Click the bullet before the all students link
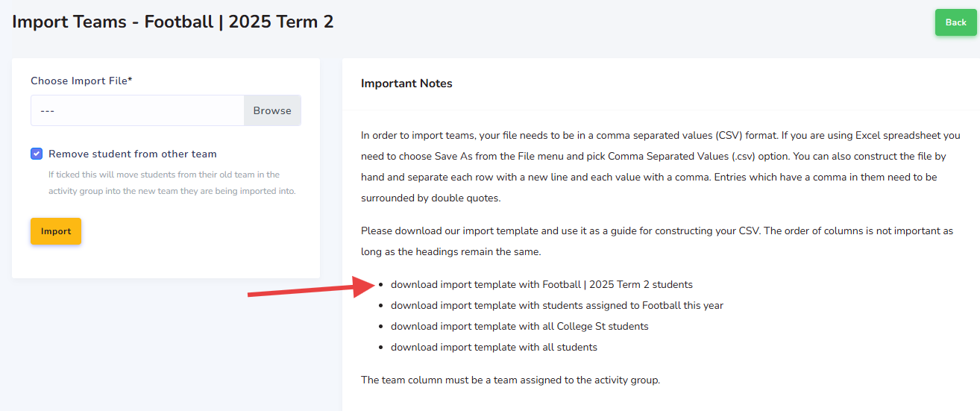 382,348
